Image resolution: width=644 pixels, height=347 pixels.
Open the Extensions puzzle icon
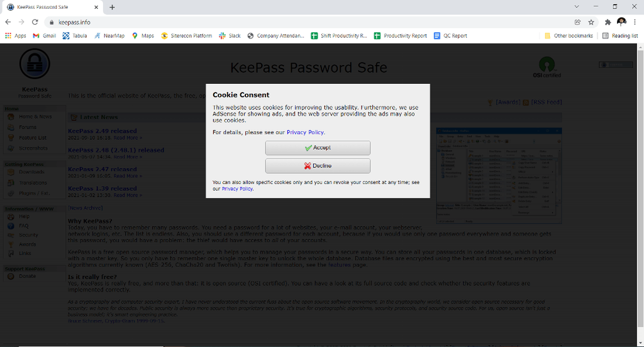(608, 22)
